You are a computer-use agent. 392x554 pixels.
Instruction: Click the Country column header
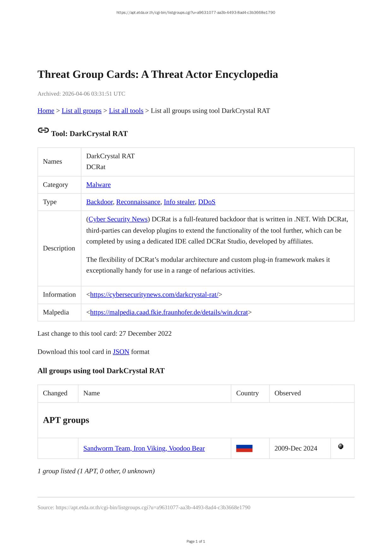[247, 393]
